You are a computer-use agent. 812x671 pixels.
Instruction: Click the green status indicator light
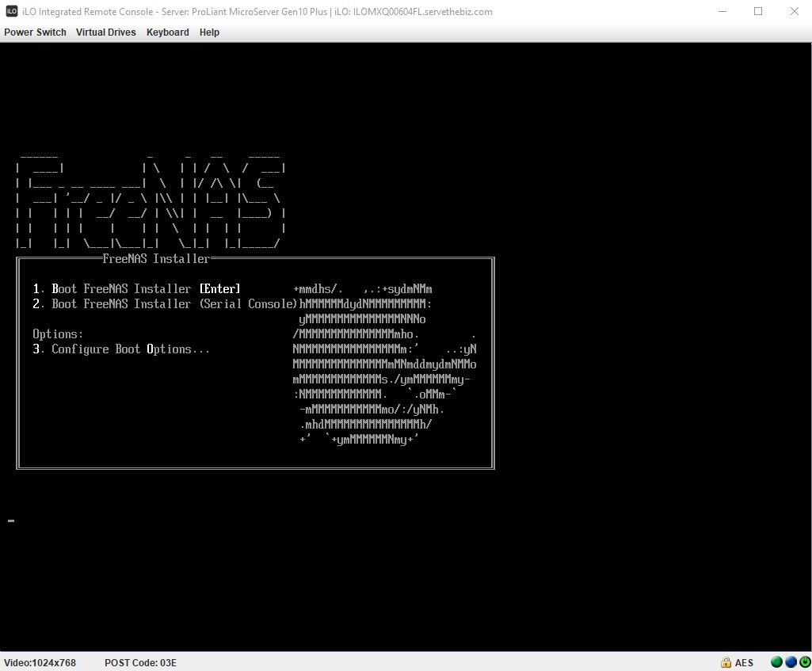point(776,662)
